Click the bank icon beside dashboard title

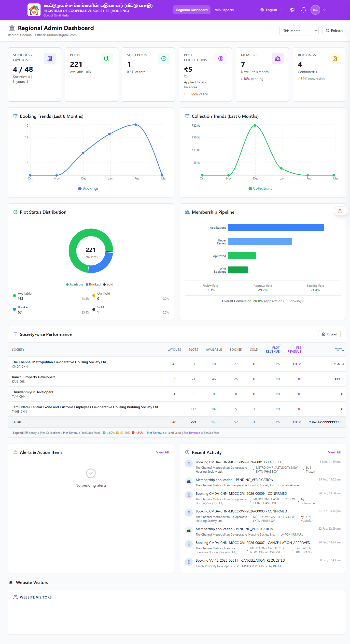[12, 28]
